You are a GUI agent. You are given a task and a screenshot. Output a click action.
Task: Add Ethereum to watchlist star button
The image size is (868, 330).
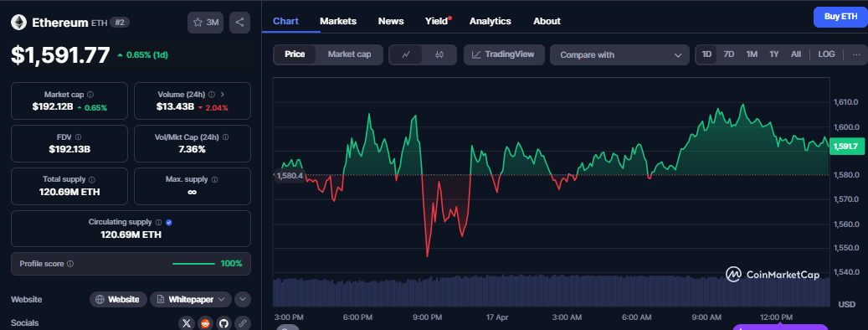(x=205, y=23)
